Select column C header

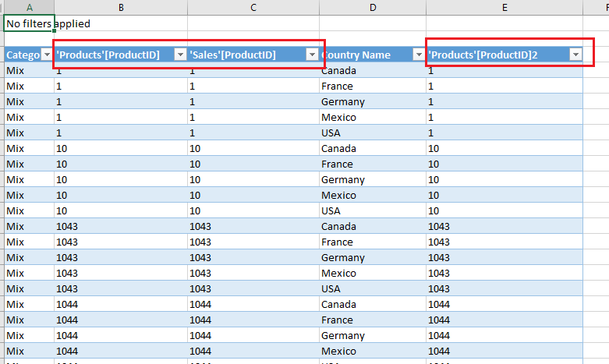253,7
